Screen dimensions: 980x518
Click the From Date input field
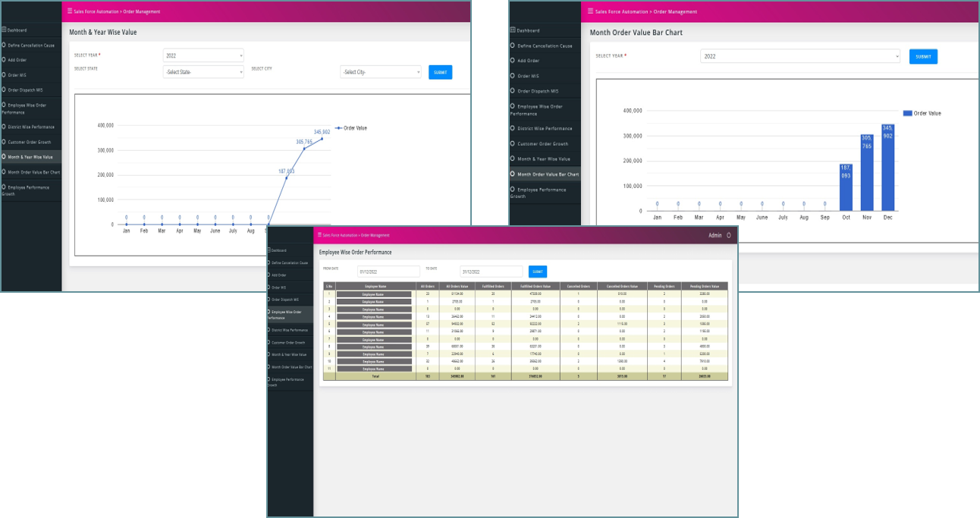pyautogui.click(x=388, y=272)
